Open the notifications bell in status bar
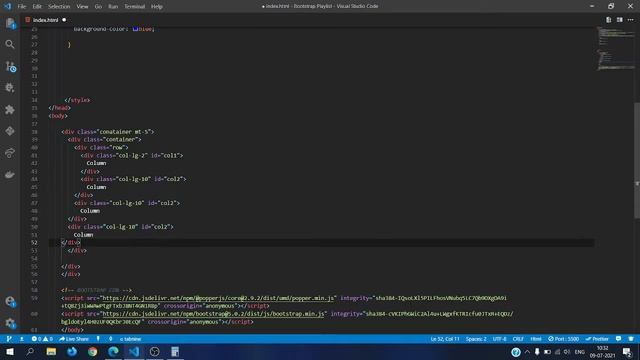 point(631,339)
